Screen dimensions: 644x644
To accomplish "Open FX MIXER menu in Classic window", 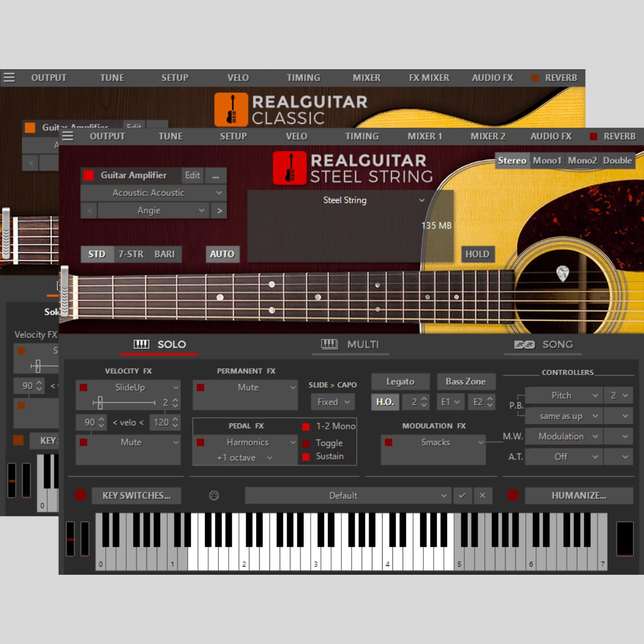I will point(429,78).
